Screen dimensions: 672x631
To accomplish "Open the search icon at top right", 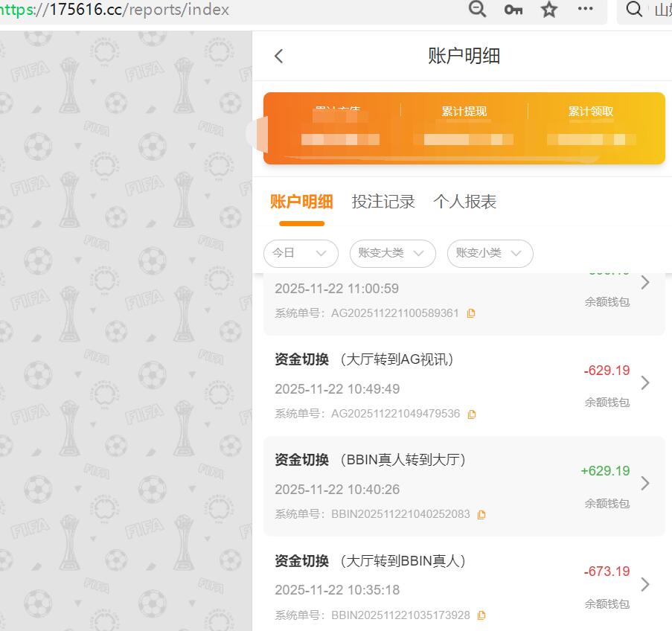I will pos(633,10).
